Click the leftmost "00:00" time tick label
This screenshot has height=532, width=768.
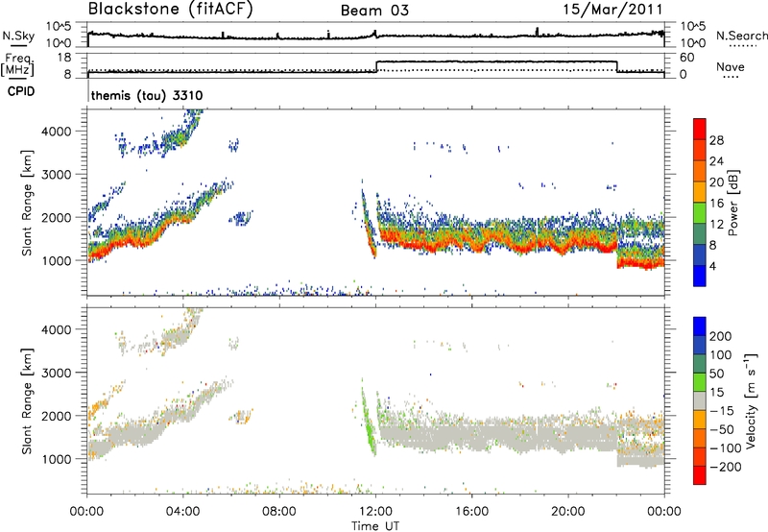click(x=86, y=512)
